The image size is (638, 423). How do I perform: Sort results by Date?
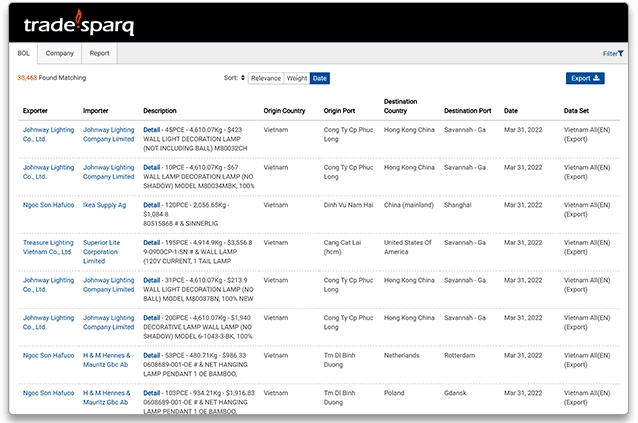pyautogui.click(x=320, y=78)
